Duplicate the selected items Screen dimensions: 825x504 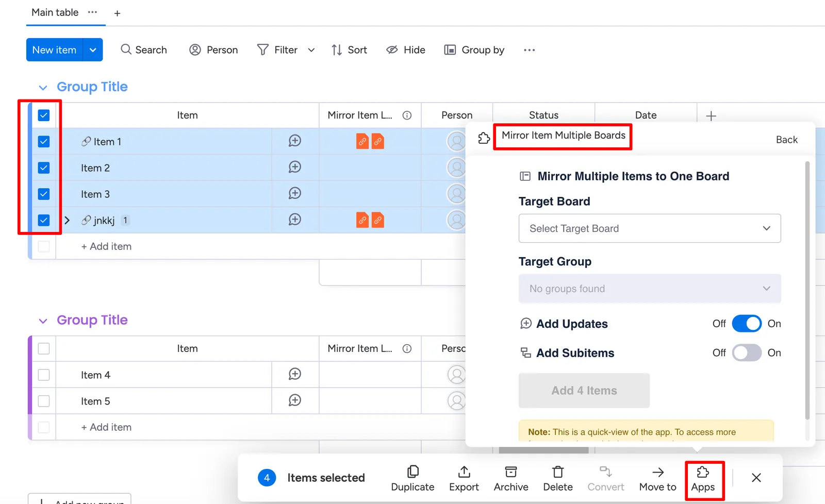(412, 479)
